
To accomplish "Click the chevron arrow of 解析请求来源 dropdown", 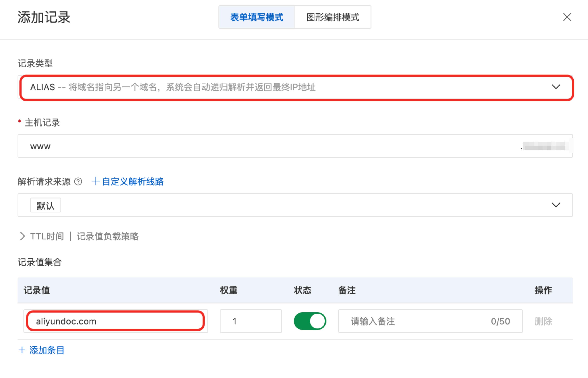I will [x=556, y=205].
